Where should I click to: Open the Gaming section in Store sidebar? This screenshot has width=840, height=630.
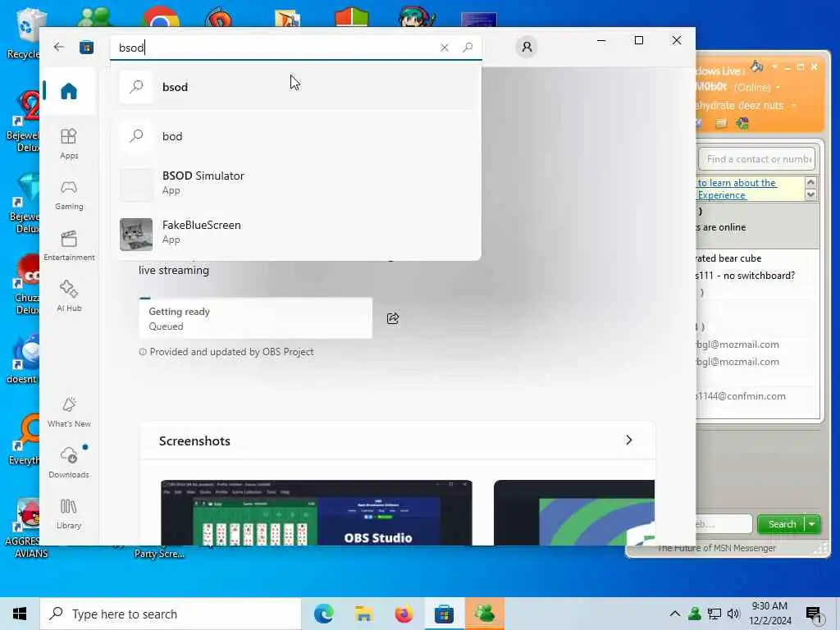click(69, 195)
